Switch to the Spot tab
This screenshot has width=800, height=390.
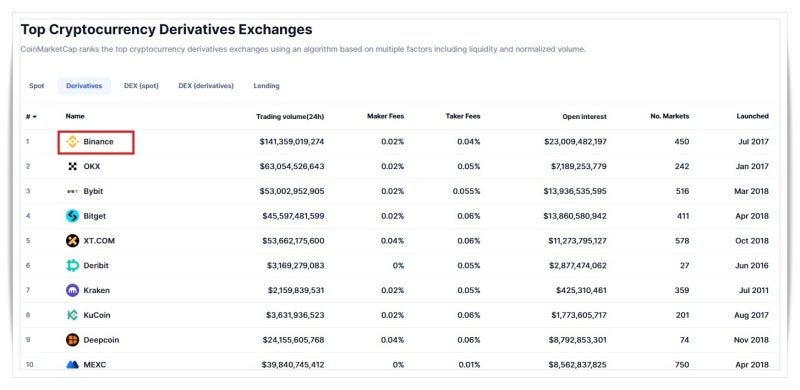click(x=37, y=86)
